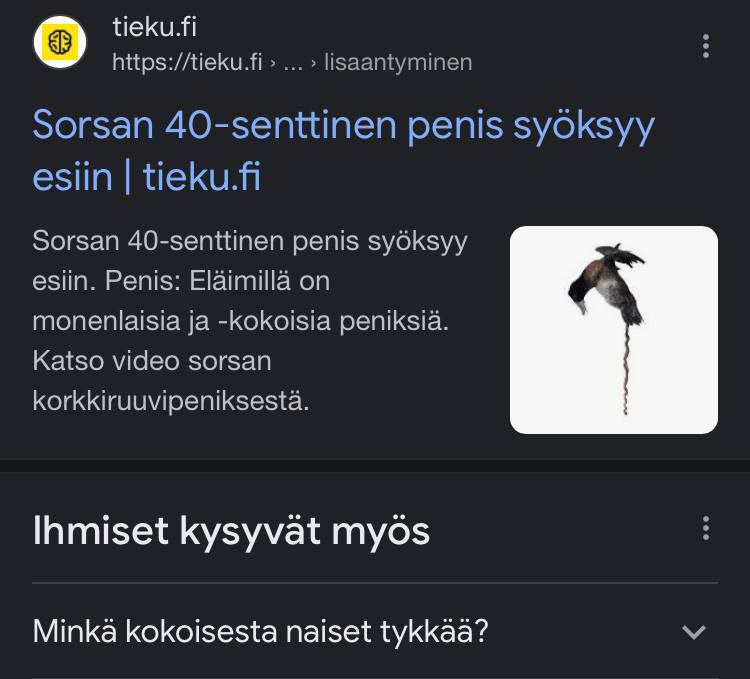Screen dimensions: 750x679
Task: Tap the yellow tieku.fi brain favicon
Action: click(60, 43)
